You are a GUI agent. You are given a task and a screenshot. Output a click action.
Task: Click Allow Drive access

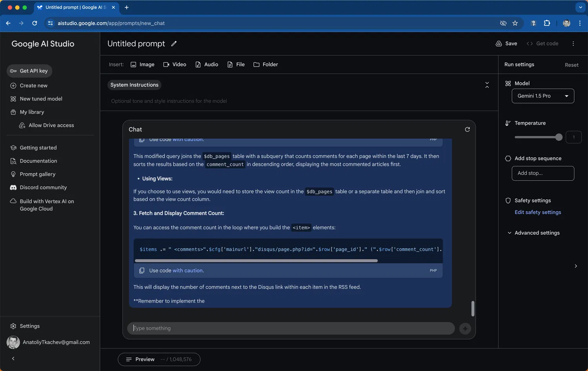pos(47,125)
